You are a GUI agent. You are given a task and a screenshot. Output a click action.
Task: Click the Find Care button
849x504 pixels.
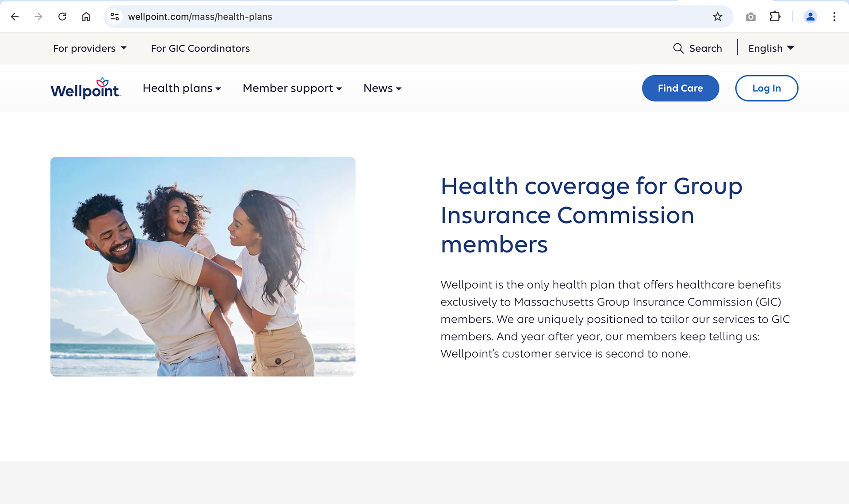click(x=680, y=88)
